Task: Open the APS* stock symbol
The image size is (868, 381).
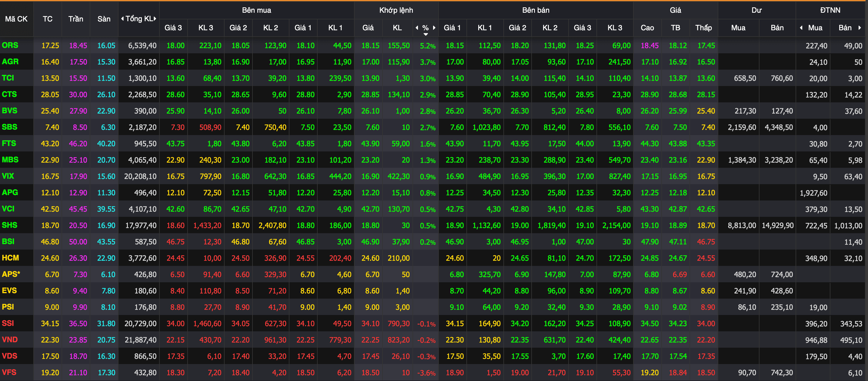Action: tap(11, 274)
